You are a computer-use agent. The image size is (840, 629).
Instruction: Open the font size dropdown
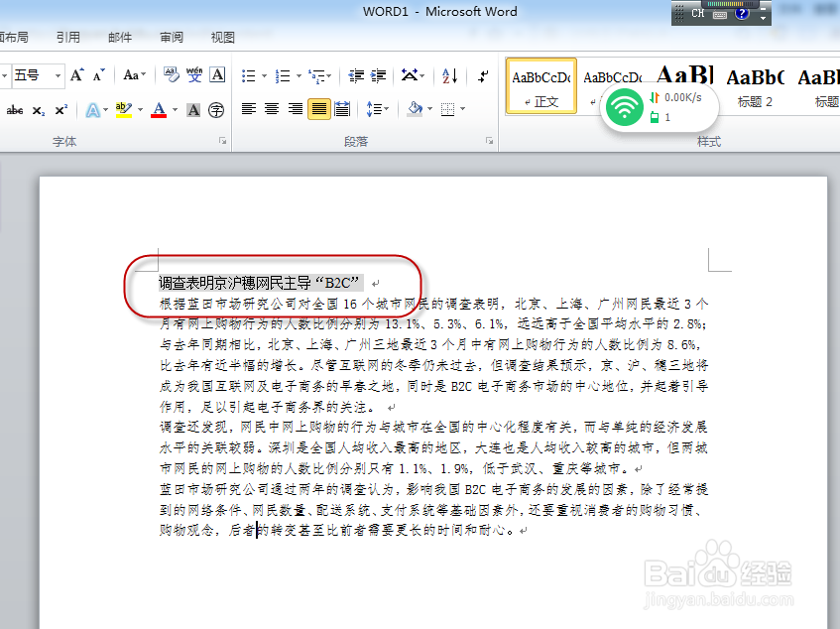tap(57, 75)
